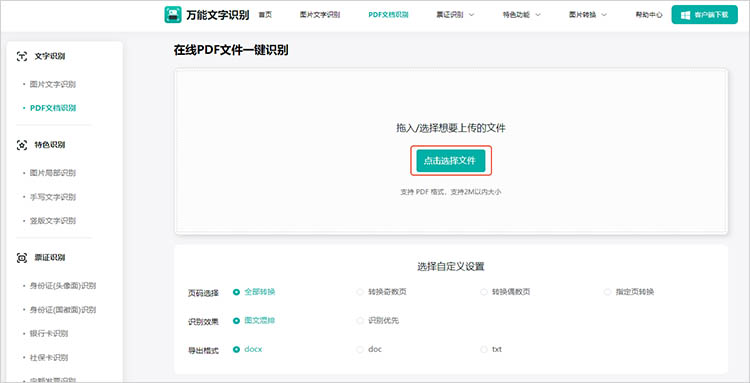Click the 票证识别 section icon in sidebar
750x383 pixels.
(22, 258)
